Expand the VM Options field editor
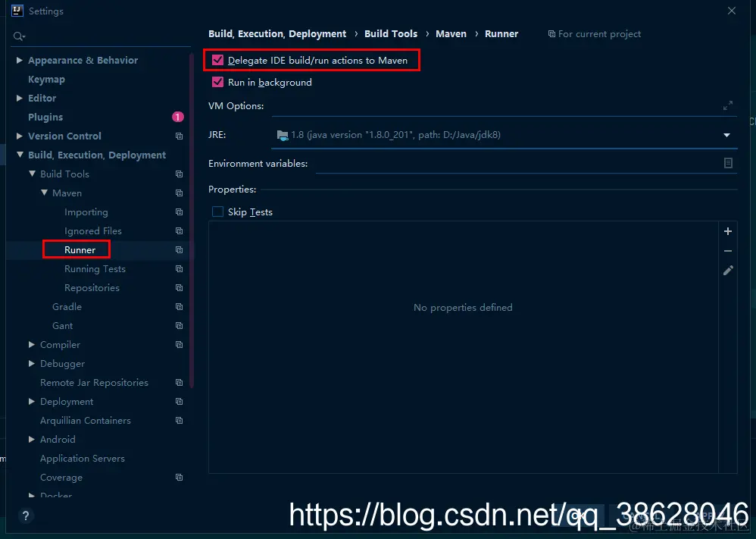 click(727, 105)
